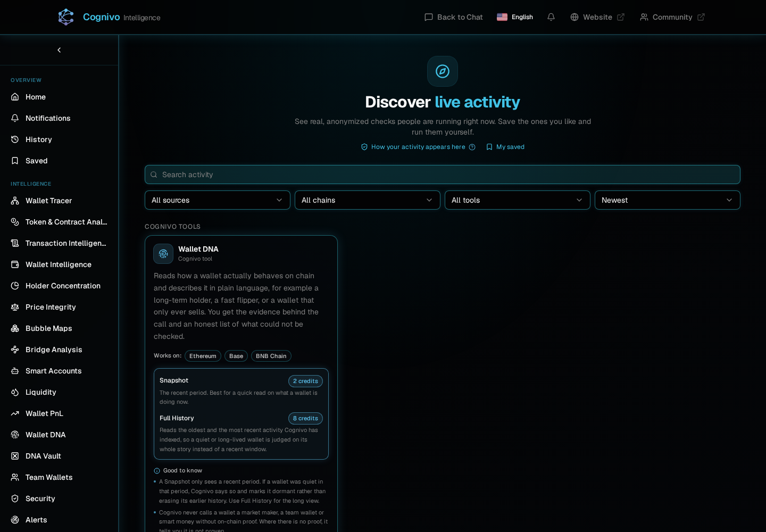
Task: Open Bridge Analysis page in sidebar
Action: tap(59, 350)
